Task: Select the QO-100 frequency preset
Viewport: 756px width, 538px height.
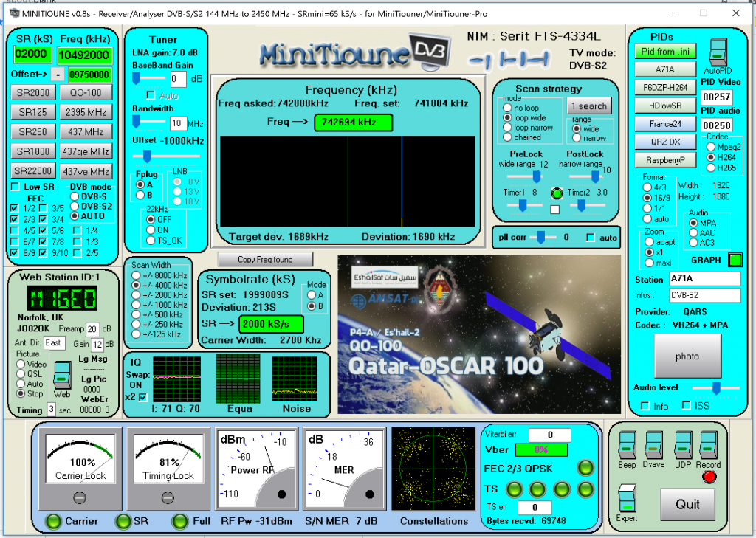Action: 86,92
